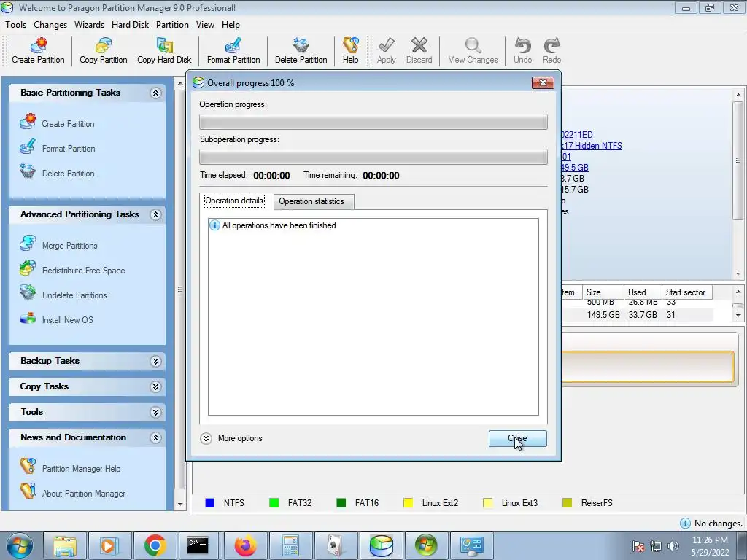Image resolution: width=747 pixels, height=560 pixels.
Task: Click the NTFS blue color legend swatch
Action: (209, 503)
